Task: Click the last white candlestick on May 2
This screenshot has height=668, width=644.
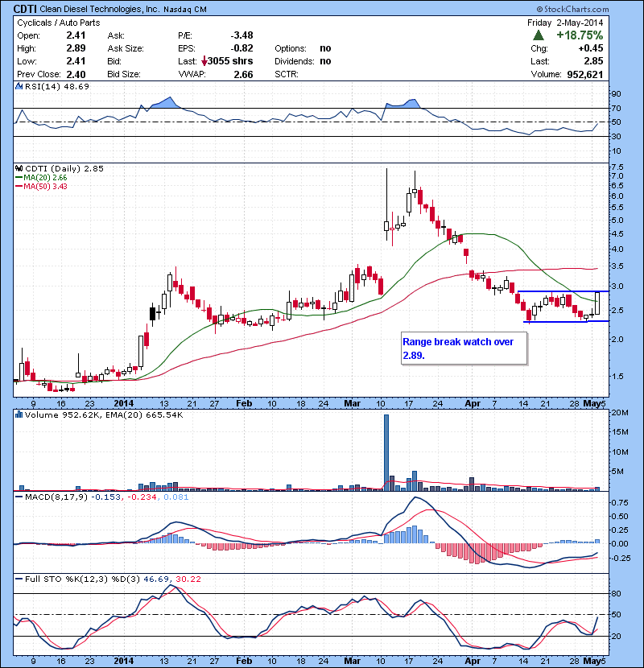Action: (597, 303)
